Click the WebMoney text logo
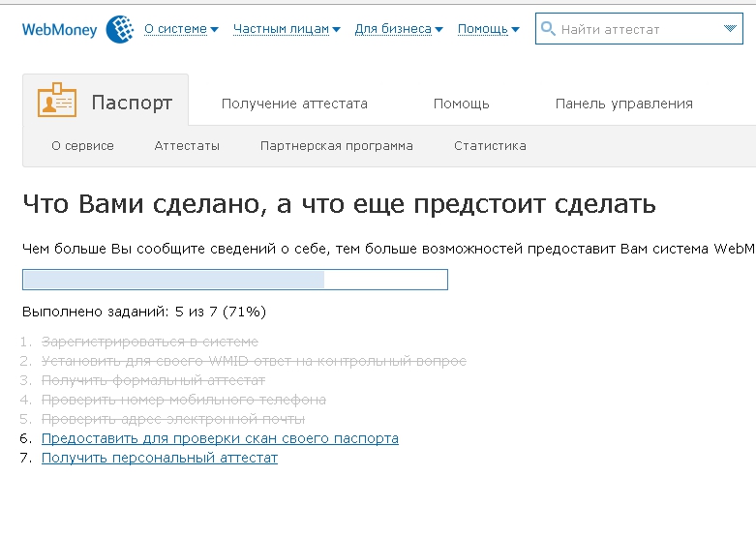The image size is (756, 536). coord(59,29)
